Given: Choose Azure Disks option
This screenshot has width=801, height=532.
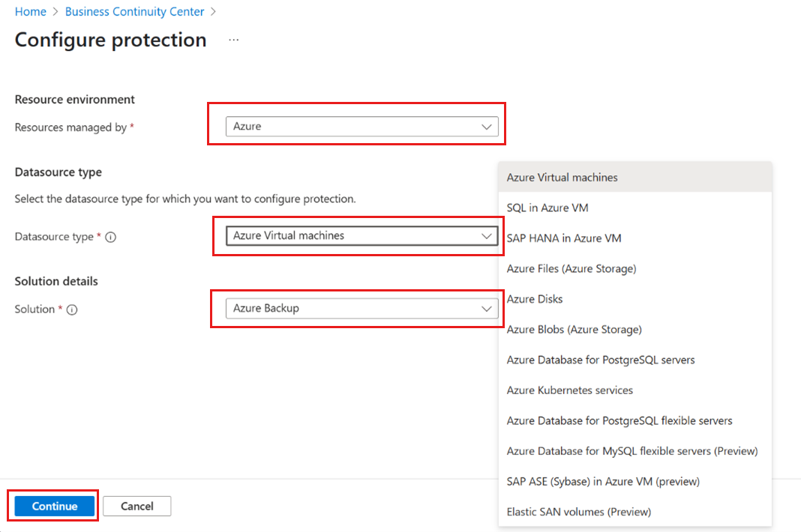Looking at the screenshot, I should 635,299.
